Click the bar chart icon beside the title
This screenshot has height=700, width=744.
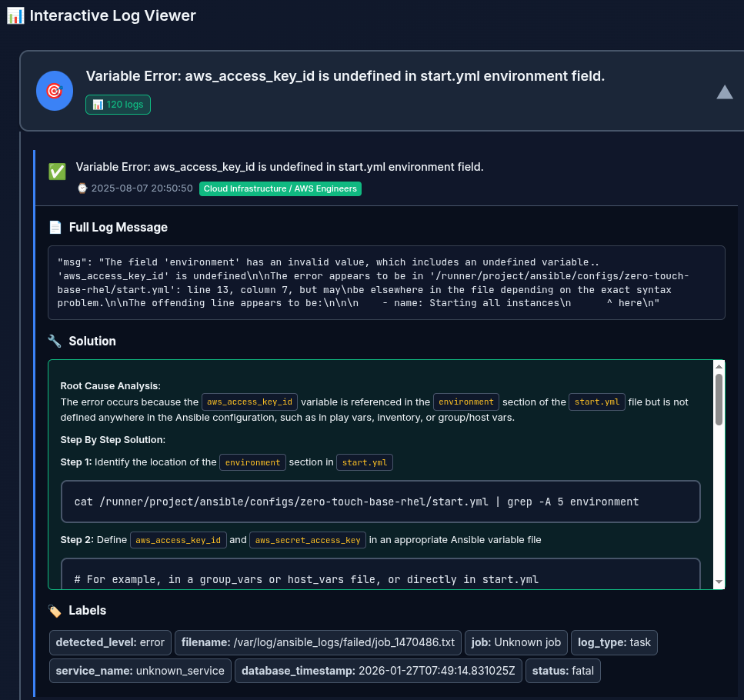coord(15,15)
